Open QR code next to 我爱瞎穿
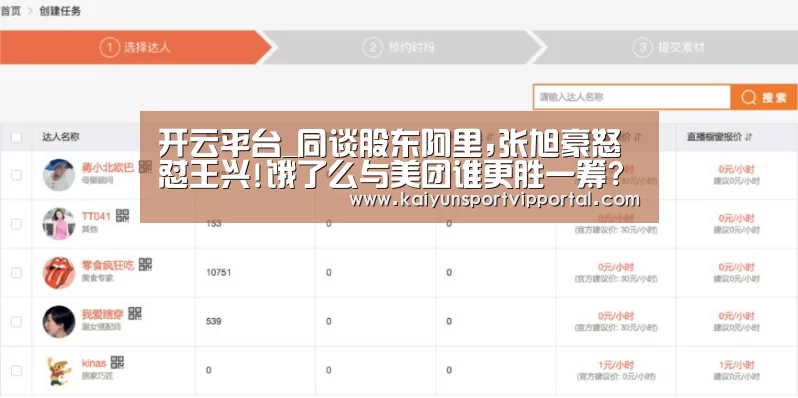798x398 pixels. (x=135, y=313)
